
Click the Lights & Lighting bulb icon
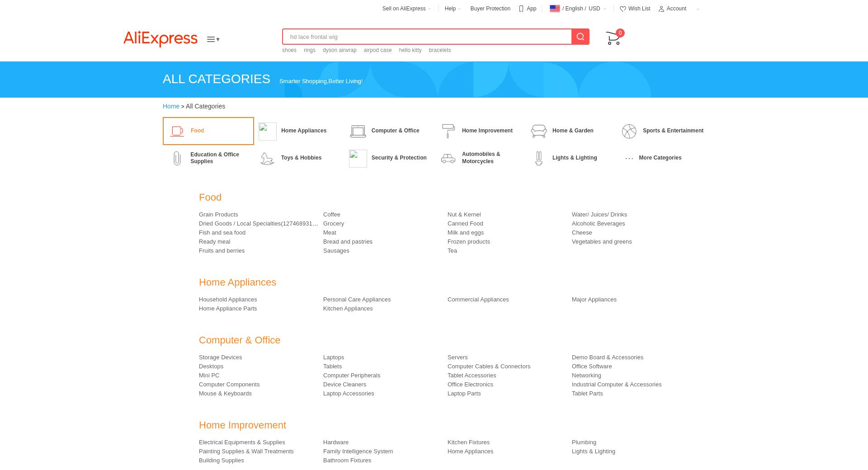pyautogui.click(x=539, y=158)
